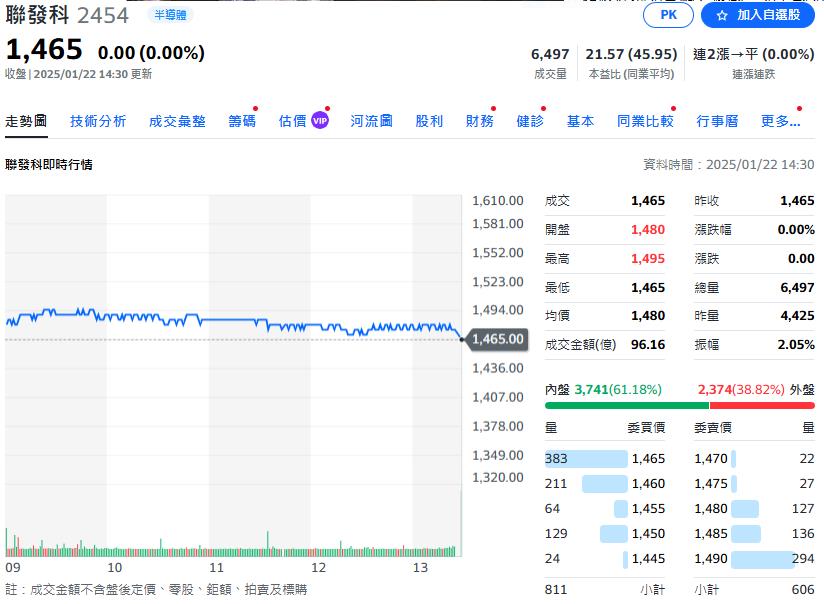824x604 pixels.
Task: Click the stock code 2454
Action: point(103,15)
